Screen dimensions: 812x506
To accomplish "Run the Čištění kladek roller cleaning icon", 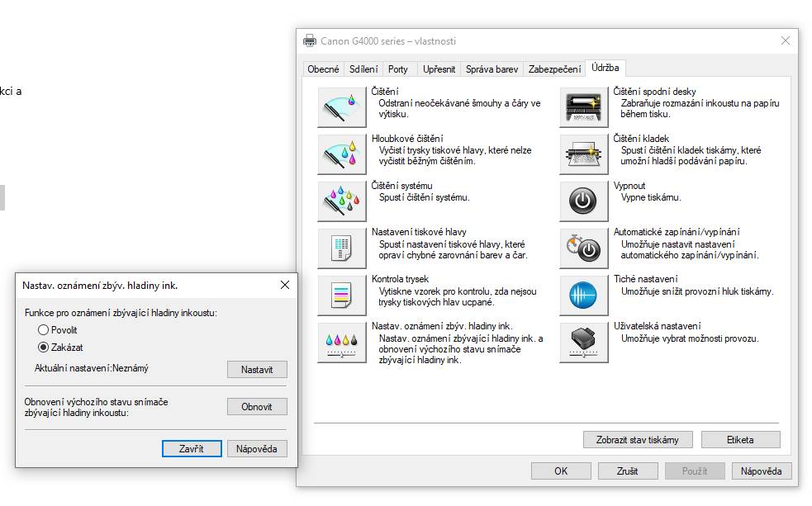I will 584,154.
